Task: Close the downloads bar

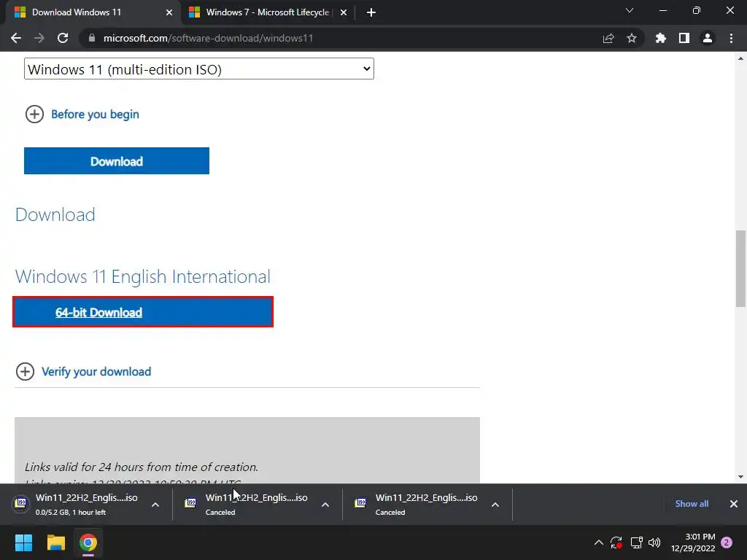Action: 734,504
